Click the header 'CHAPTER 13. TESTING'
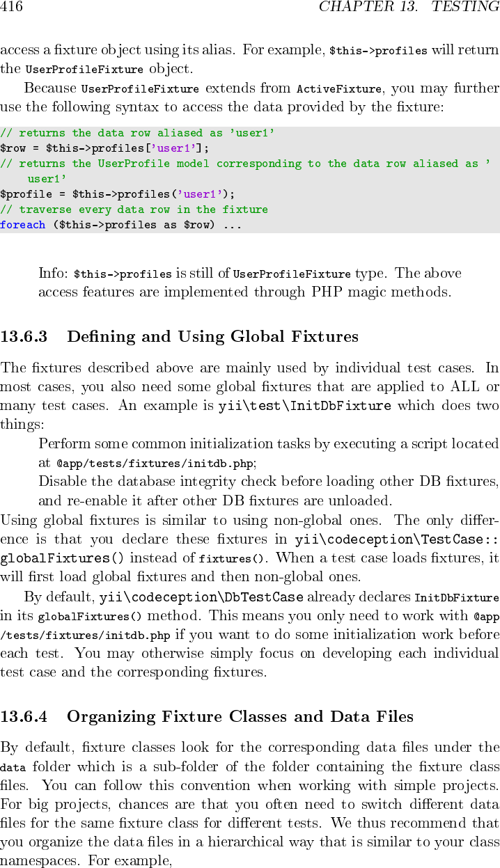 tap(409, 7)
